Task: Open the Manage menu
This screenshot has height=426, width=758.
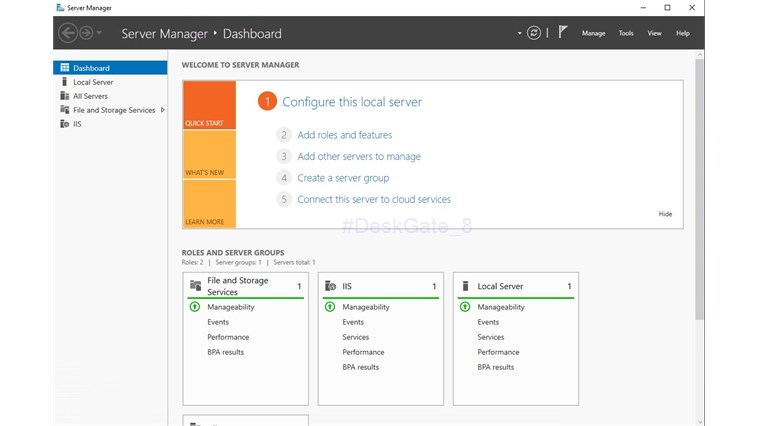Action: click(x=594, y=33)
